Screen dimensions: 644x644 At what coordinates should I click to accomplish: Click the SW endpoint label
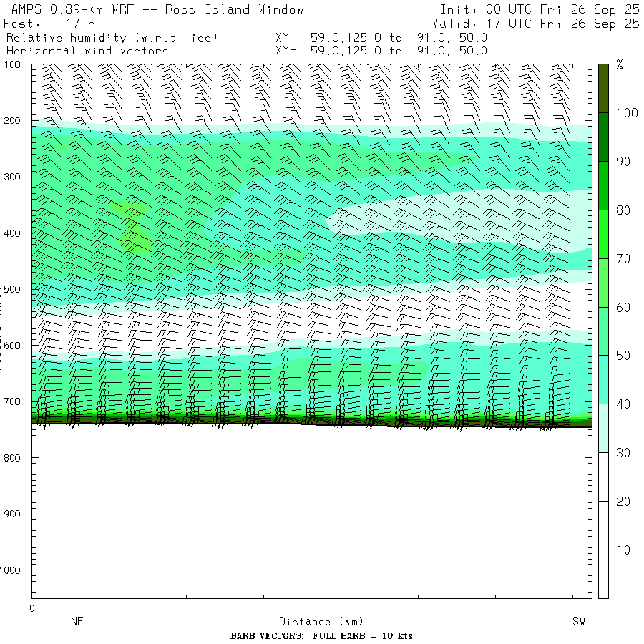(x=578, y=621)
